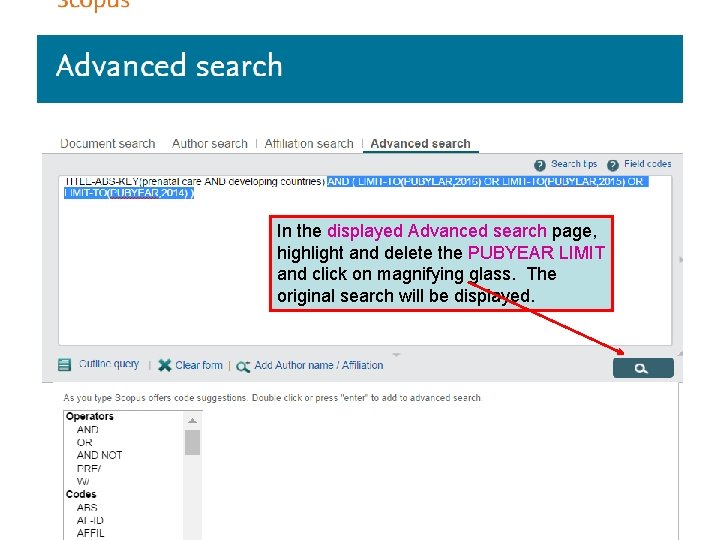720x540 pixels.
Task: Open the Search tips help icon
Action: point(540,165)
